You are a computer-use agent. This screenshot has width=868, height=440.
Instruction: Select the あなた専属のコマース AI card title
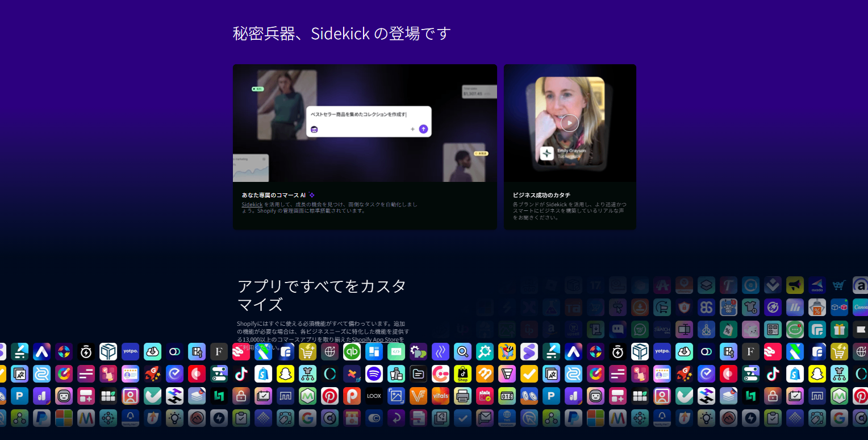[x=274, y=195]
